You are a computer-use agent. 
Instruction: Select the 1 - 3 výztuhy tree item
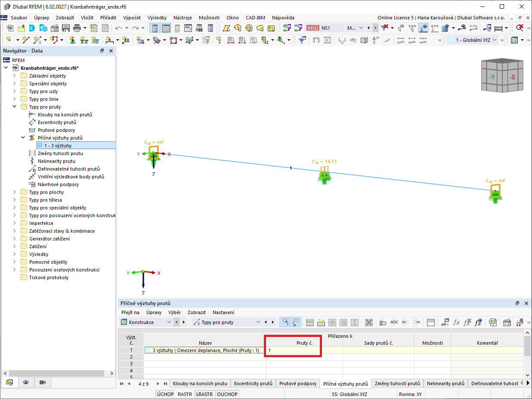(x=58, y=146)
